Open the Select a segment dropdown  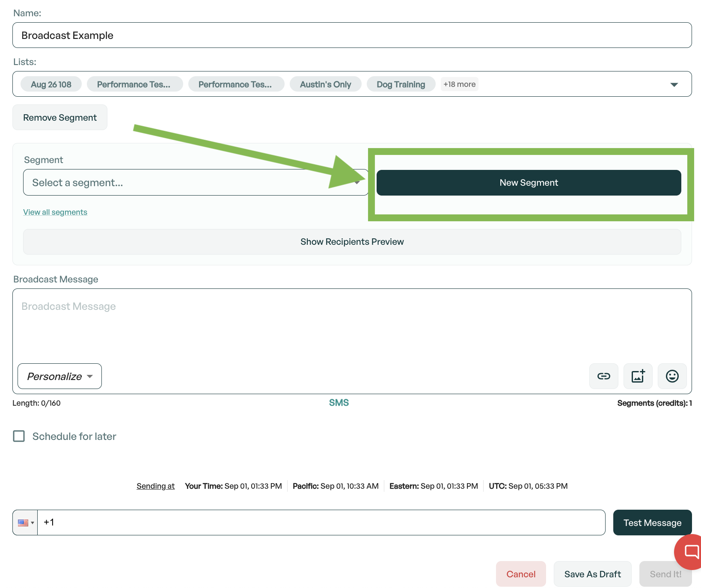point(196,182)
